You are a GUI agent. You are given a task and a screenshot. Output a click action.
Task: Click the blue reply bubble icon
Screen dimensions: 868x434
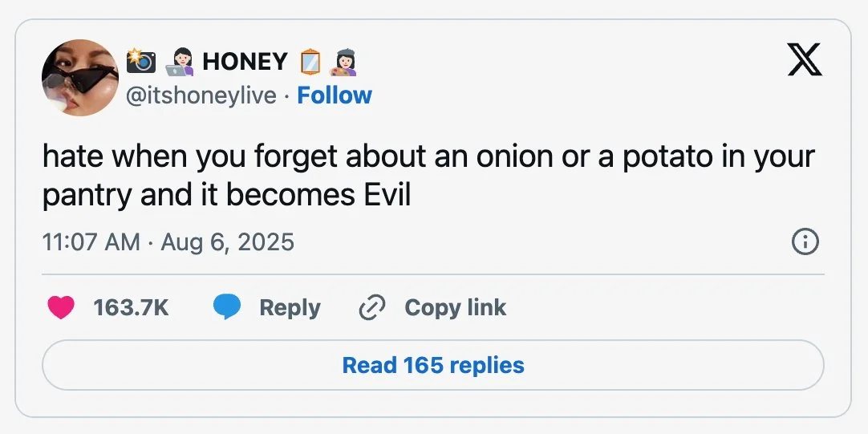pos(227,307)
